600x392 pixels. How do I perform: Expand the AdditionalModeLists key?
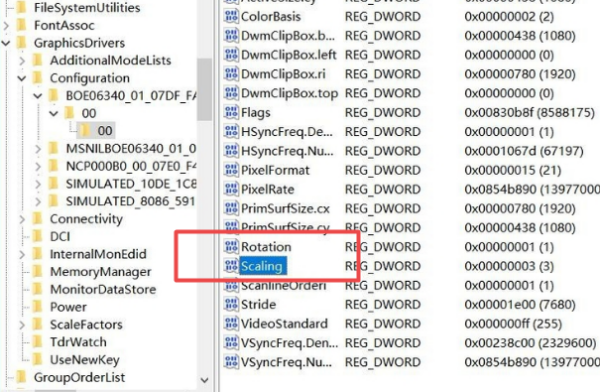pyautogui.click(x=22, y=60)
